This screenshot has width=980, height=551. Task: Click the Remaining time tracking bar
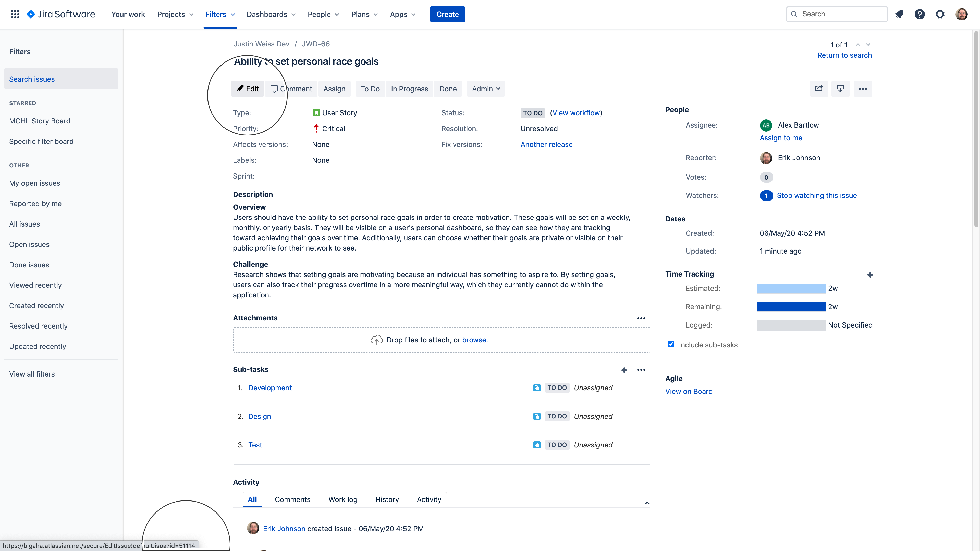[x=791, y=306]
